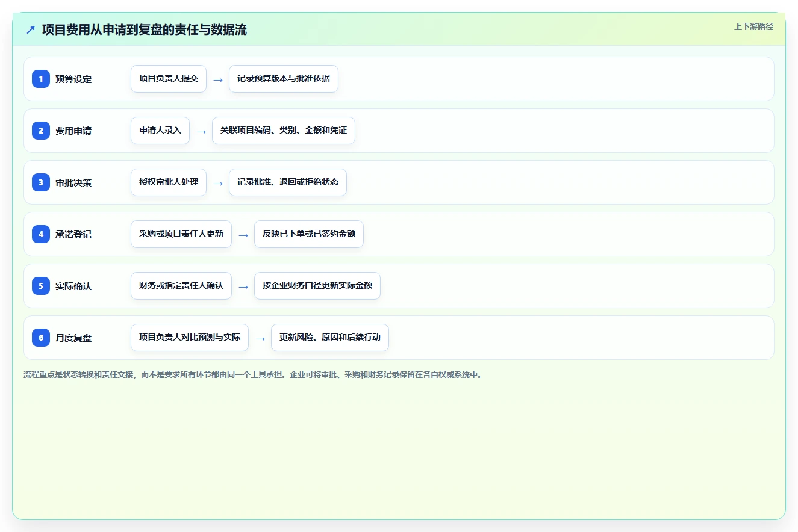Select the 记录批准、退回或拒绝状态 box
798x532 pixels.
pyautogui.click(x=288, y=182)
